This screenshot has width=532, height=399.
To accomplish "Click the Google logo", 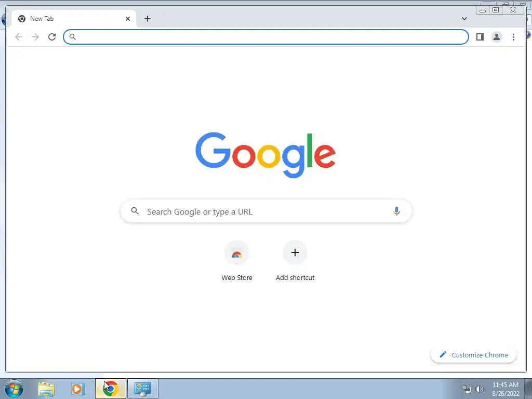I will tap(265, 155).
